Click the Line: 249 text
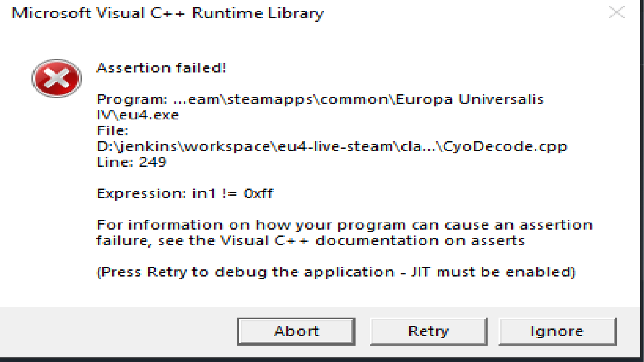 click(132, 162)
